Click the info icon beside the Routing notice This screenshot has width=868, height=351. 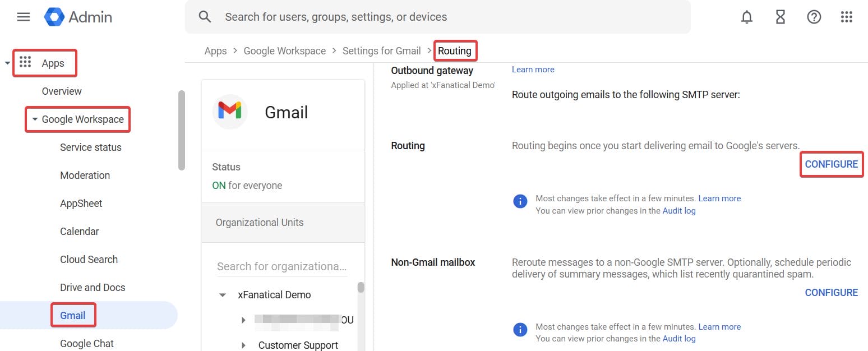pos(520,201)
